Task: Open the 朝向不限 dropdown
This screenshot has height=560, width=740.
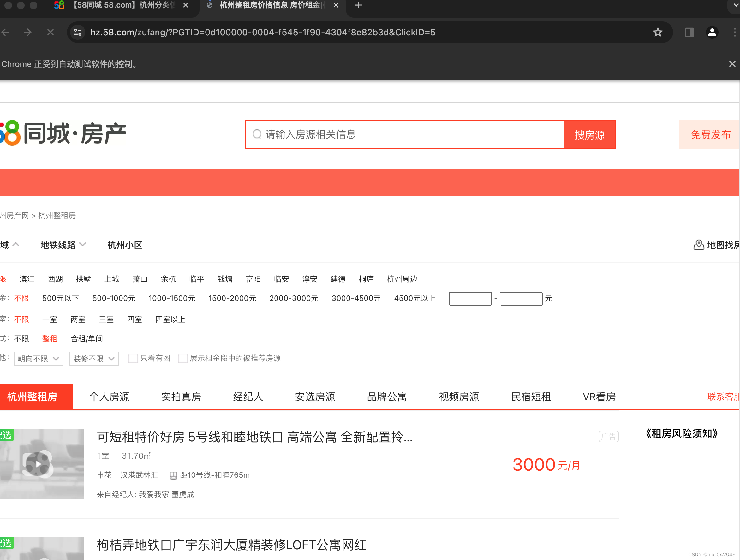Action: [x=39, y=359]
